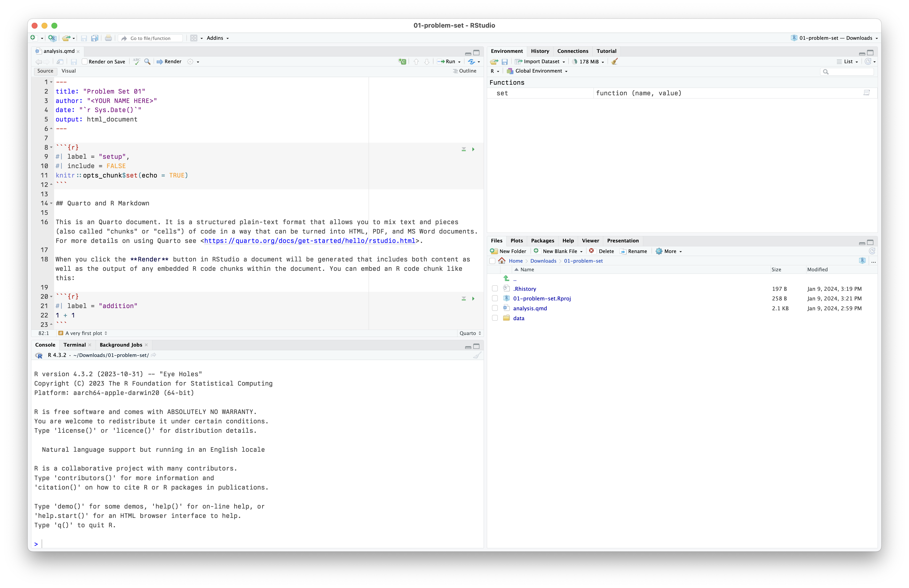Click the Insert new code chunk icon
The width and height of the screenshot is (909, 588).
tap(402, 61)
